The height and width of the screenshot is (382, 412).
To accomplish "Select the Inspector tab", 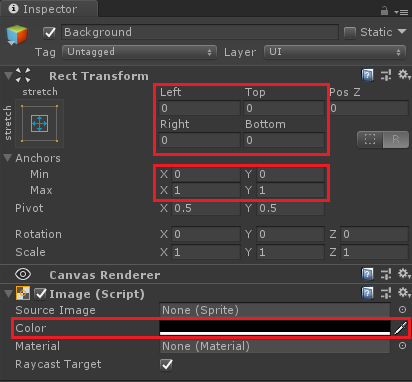I will pos(49,9).
